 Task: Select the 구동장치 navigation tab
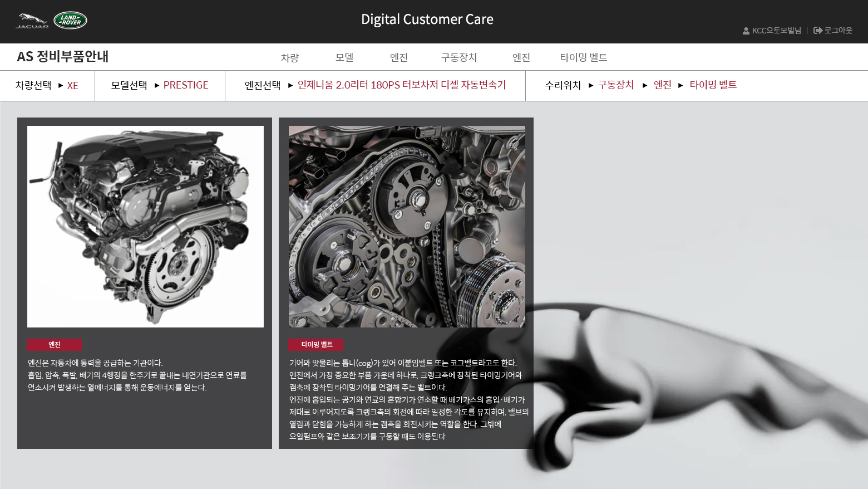pyautogui.click(x=458, y=57)
